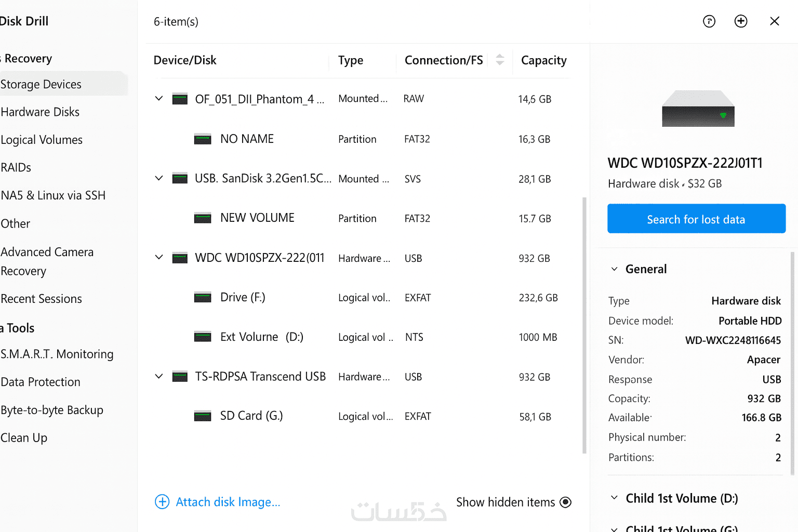Open Clean Up tool
Viewport: 798px width, 532px height.
point(23,438)
